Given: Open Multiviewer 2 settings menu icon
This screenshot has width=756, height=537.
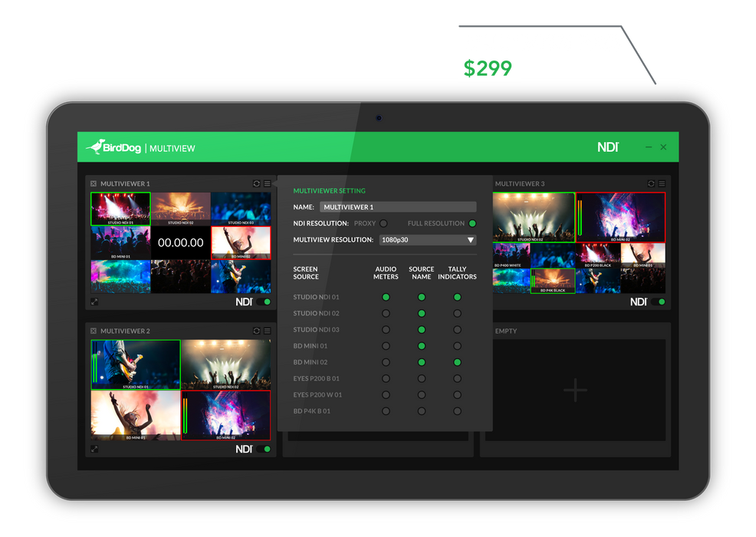Looking at the screenshot, I should pos(267,331).
